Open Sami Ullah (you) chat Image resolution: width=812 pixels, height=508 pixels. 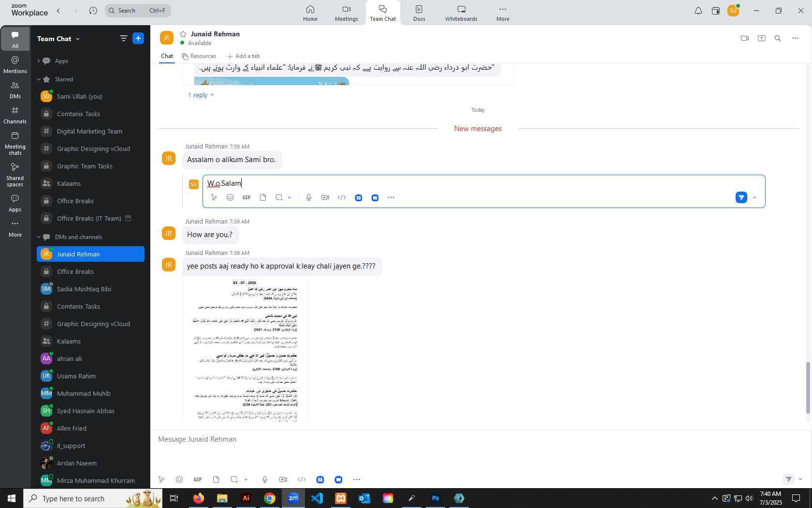point(90,96)
